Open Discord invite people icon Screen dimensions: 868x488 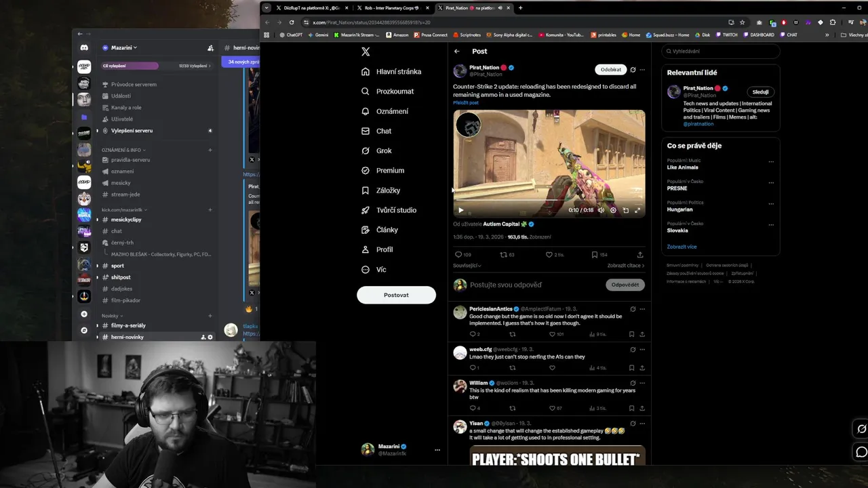point(210,48)
